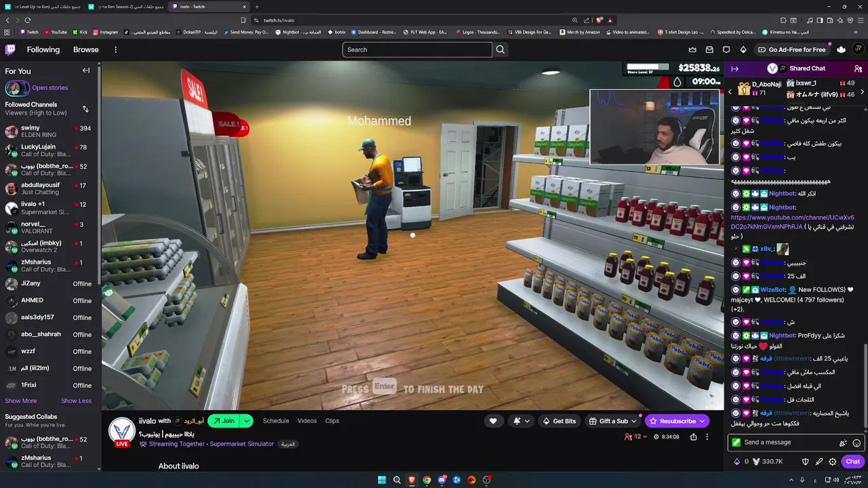Open the YouTube channel link in chat
The image size is (868, 488).
click(793, 222)
